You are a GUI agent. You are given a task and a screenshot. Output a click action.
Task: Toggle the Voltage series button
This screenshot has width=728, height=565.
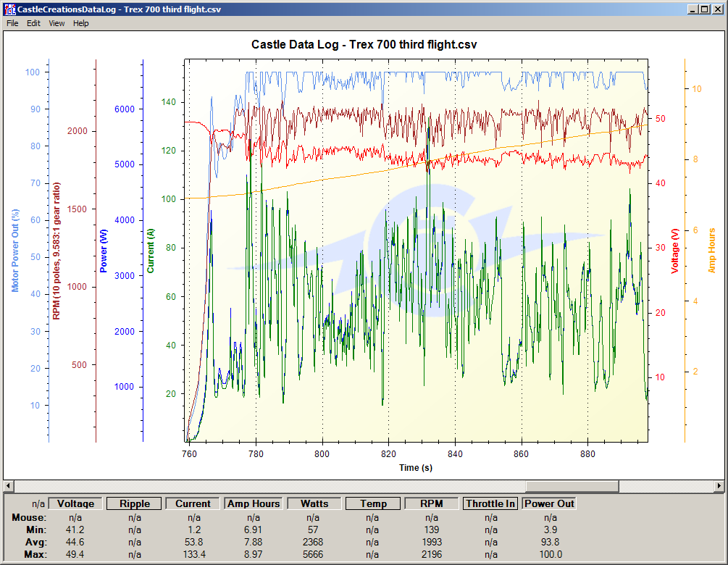(75, 503)
